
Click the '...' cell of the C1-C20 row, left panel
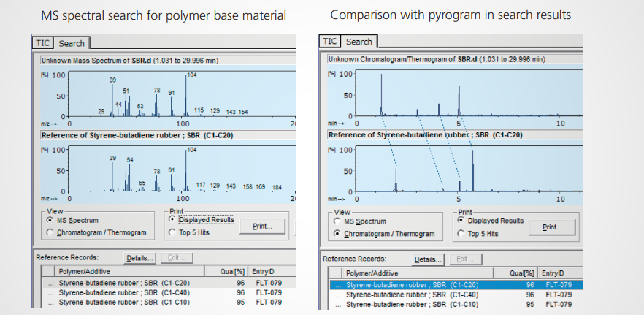point(50,284)
